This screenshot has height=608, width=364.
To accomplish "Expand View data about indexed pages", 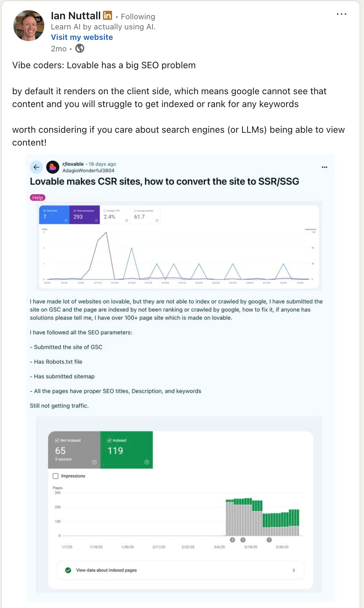I will pyautogui.click(x=181, y=570).
